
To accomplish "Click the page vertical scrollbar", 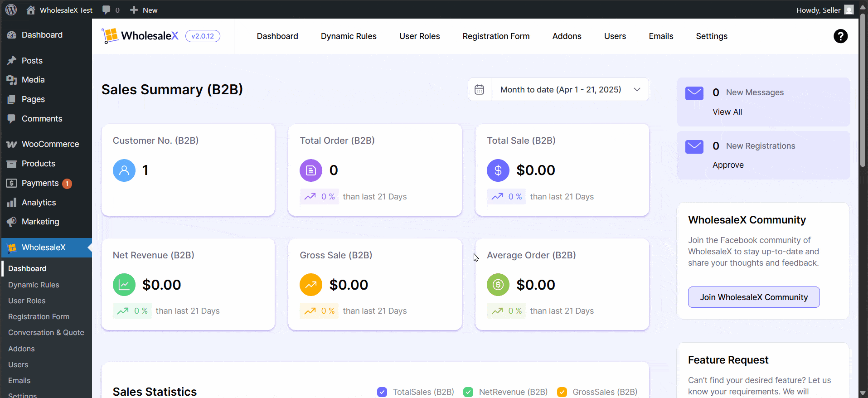I will tap(863, 91).
